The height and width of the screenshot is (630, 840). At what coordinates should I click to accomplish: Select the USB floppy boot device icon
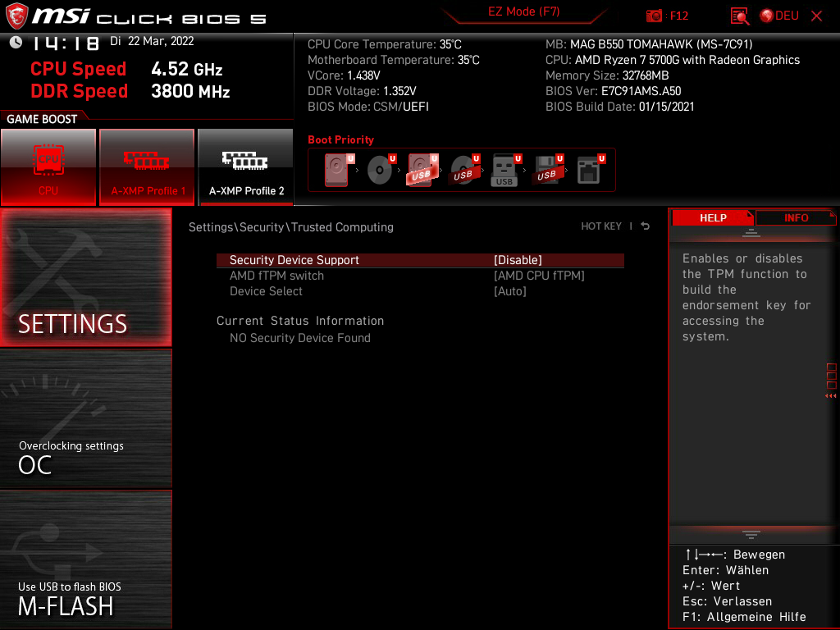[x=548, y=170]
